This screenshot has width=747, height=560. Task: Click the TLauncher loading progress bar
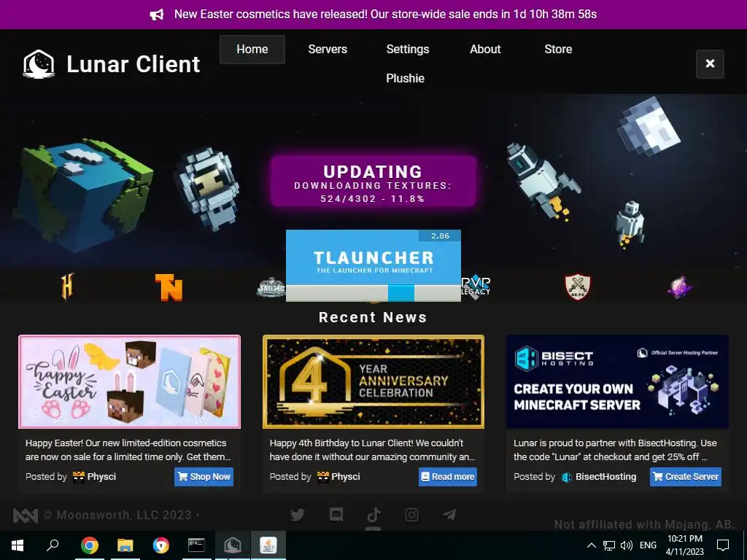coord(373,293)
